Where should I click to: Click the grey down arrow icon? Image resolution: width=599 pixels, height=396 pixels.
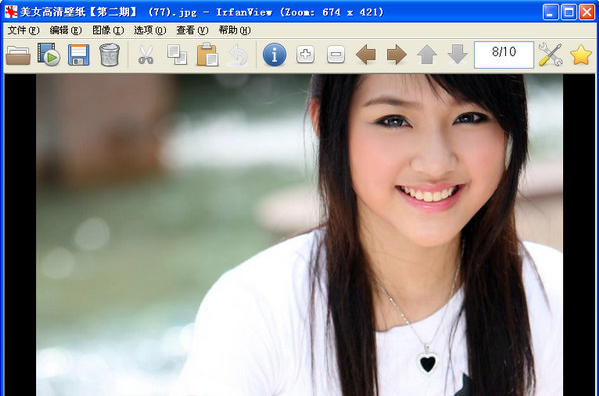(458, 54)
